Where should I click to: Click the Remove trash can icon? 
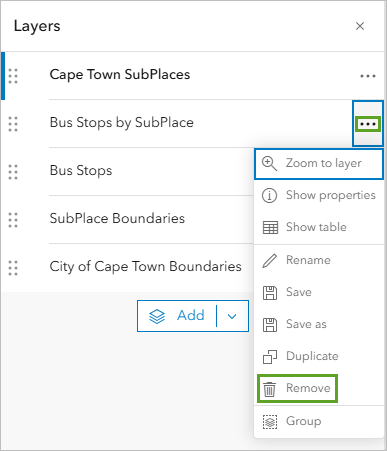pyautogui.click(x=269, y=389)
